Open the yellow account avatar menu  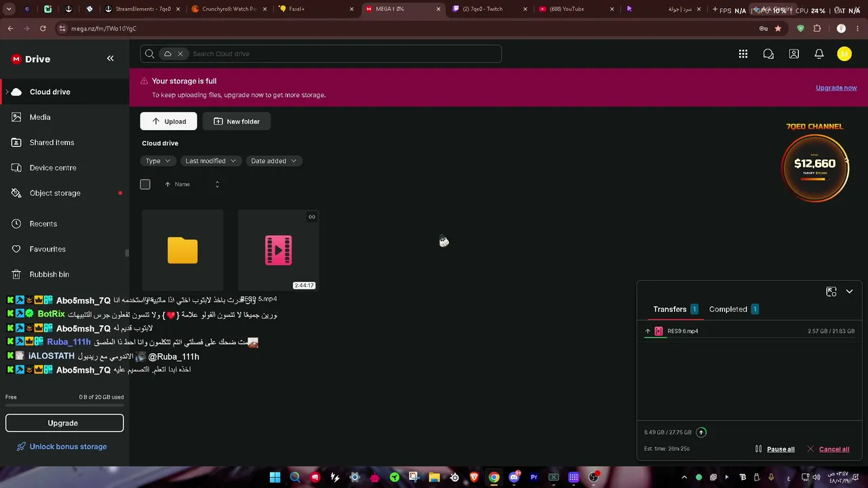[x=844, y=54]
